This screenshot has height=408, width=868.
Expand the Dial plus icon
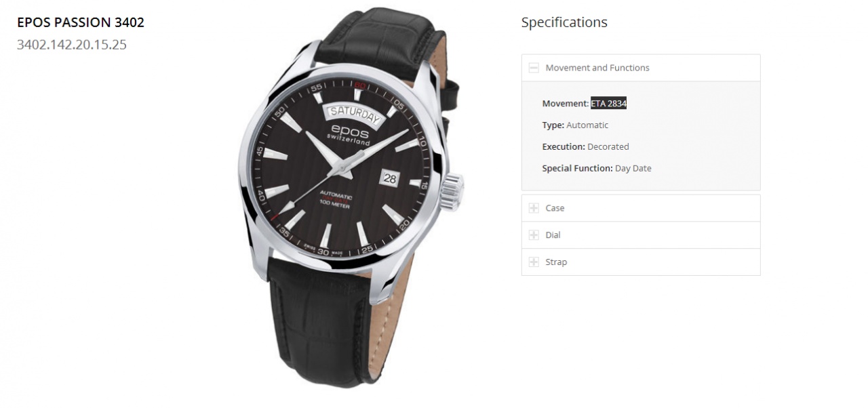coord(534,235)
